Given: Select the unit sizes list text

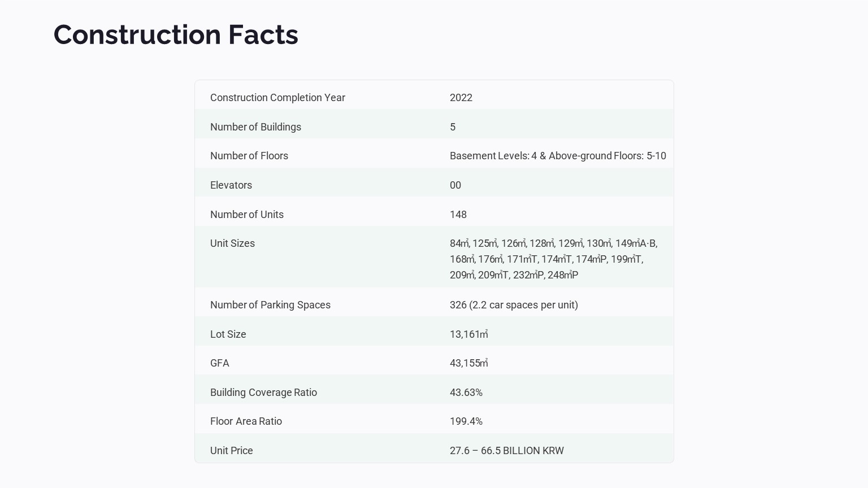Looking at the screenshot, I should point(553,259).
